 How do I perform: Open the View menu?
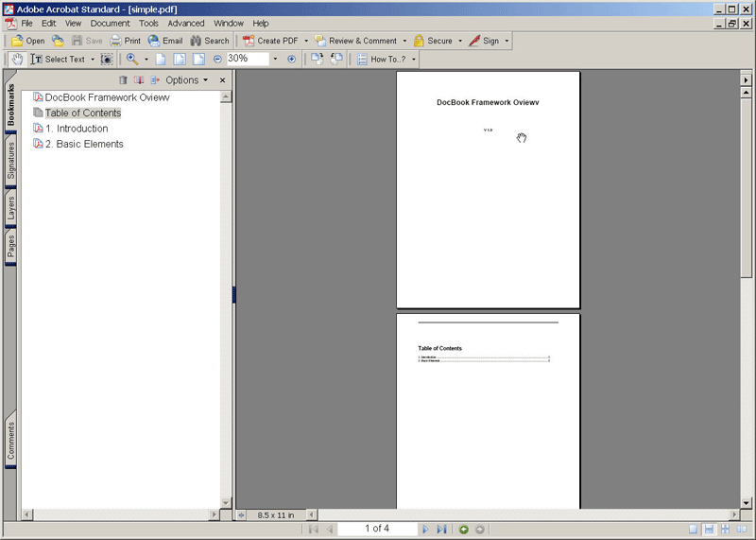[74, 23]
